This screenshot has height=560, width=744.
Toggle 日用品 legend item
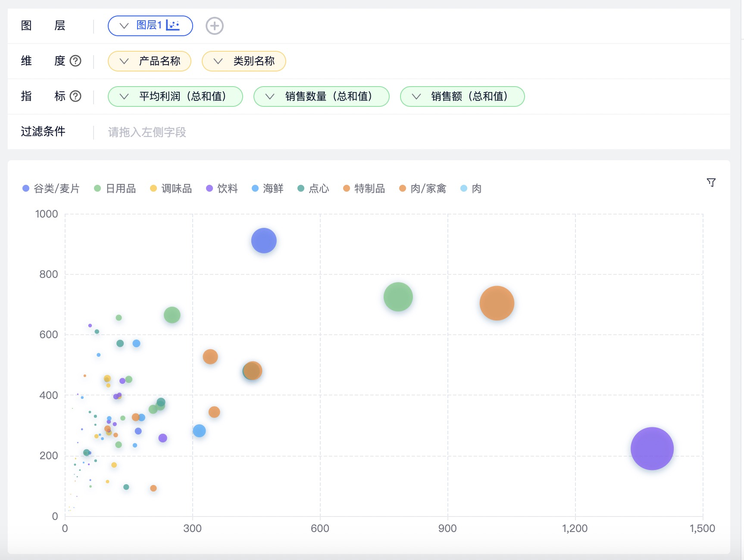point(115,189)
